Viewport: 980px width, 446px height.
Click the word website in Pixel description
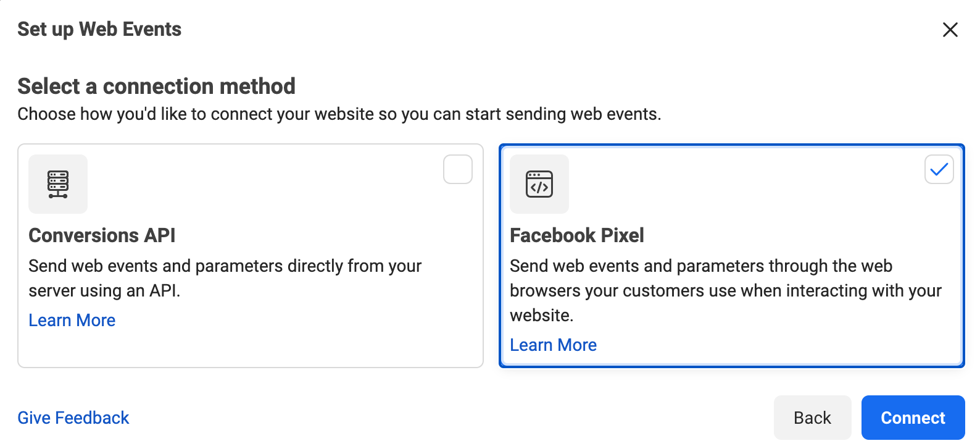[x=541, y=315]
